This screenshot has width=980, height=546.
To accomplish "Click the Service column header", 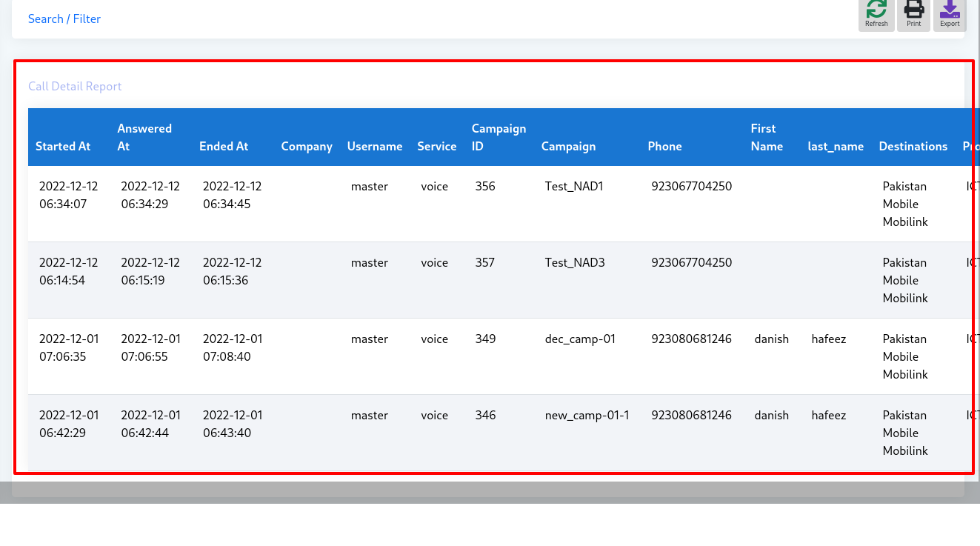I will pos(437,146).
